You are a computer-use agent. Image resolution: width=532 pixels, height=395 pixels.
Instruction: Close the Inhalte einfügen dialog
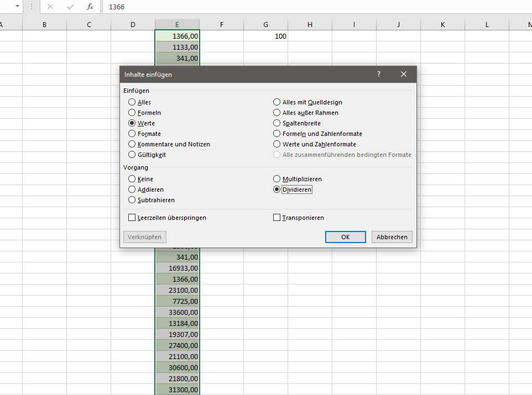(x=403, y=74)
